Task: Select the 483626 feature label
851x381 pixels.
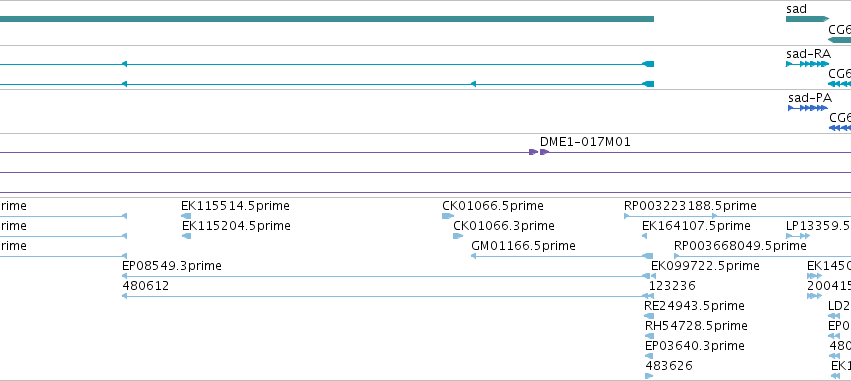Action: pos(669,366)
